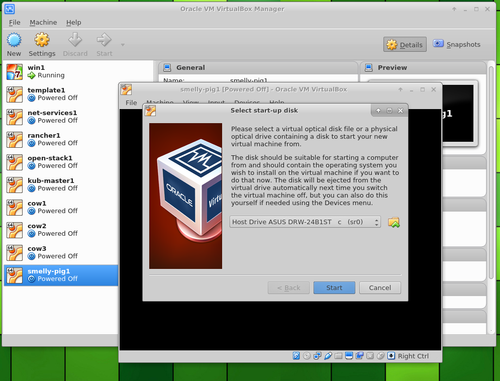Select the rancher1 virtual machine
The height and width of the screenshot is (381, 500).
click(x=61, y=139)
